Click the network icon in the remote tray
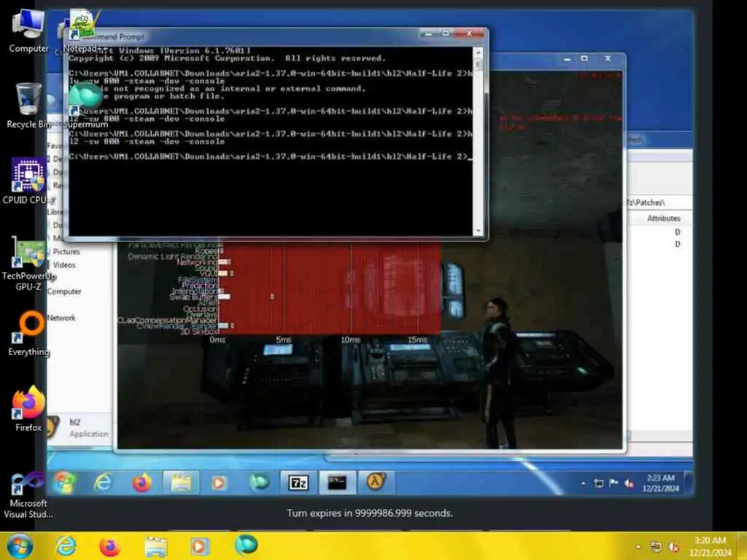The height and width of the screenshot is (560, 747). point(599,483)
